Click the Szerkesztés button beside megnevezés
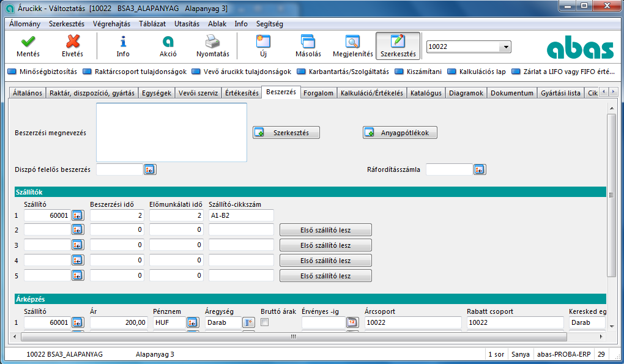 [286, 133]
